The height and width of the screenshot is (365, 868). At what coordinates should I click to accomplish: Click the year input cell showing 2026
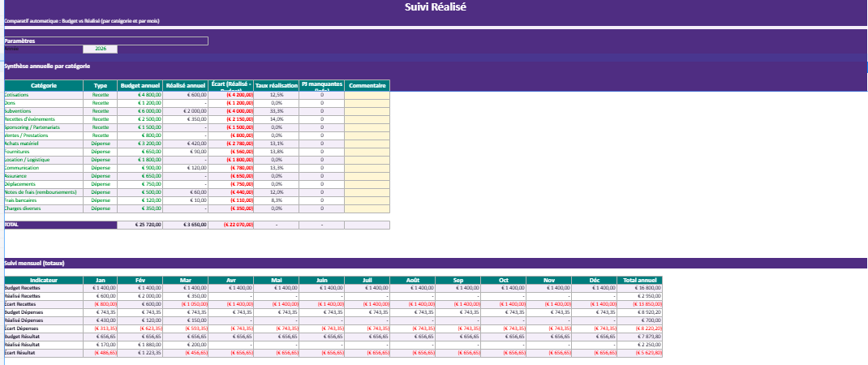point(101,49)
